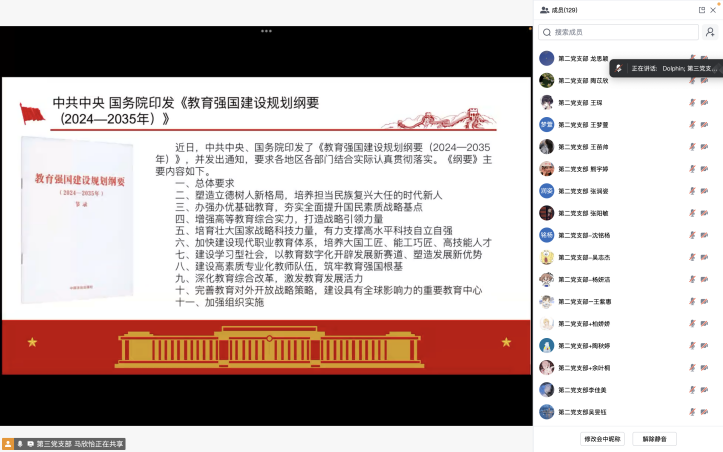This screenshot has height=452, width=723.
Task: Click into the 搜索成员 search field
Action: 618,32
